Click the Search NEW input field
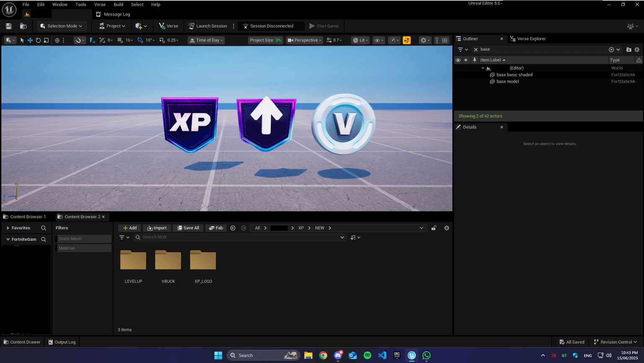The image size is (644, 363). 239,237
